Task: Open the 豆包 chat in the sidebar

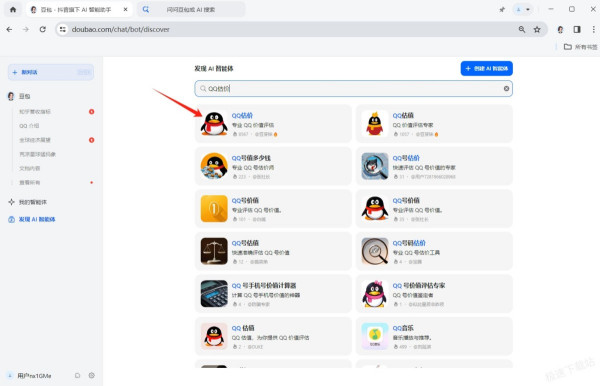Action: [x=25, y=96]
